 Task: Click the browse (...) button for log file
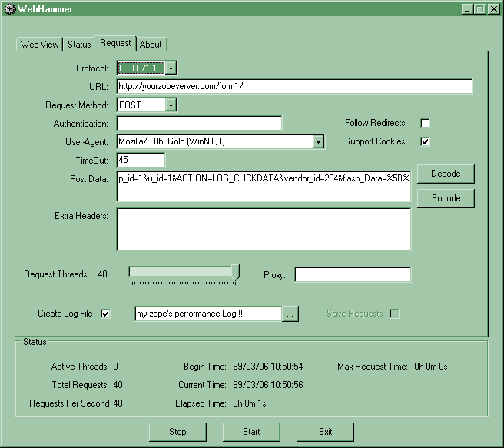pyautogui.click(x=290, y=314)
